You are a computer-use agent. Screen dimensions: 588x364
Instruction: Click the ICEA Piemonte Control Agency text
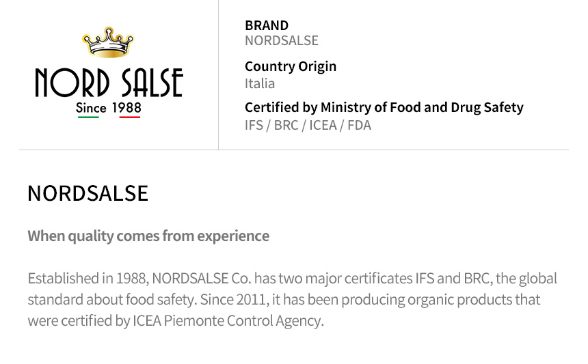coord(228,321)
